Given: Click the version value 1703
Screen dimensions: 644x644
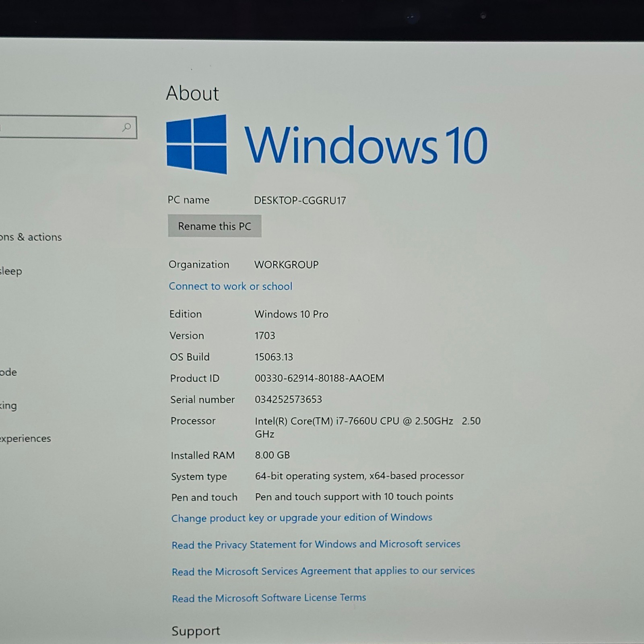Looking at the screenshot, I should pos(265,336).
